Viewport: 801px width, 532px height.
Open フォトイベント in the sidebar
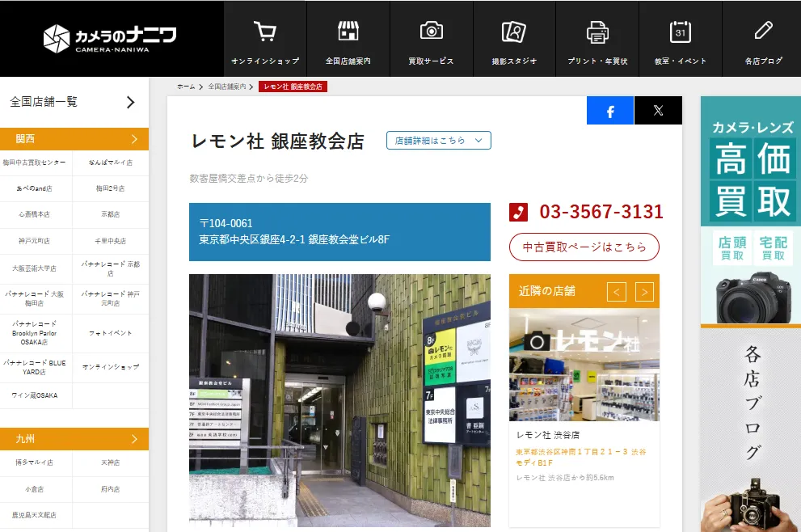pos(111,333)
